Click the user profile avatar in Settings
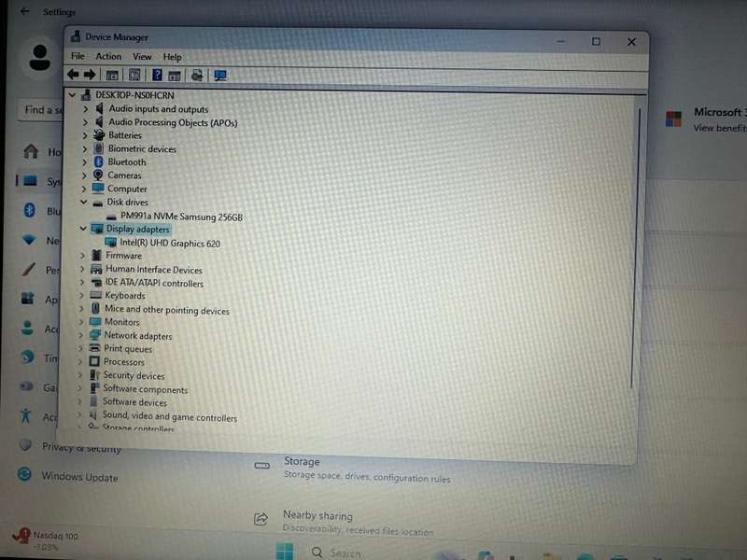747x560 pixels. coord(40,58)
